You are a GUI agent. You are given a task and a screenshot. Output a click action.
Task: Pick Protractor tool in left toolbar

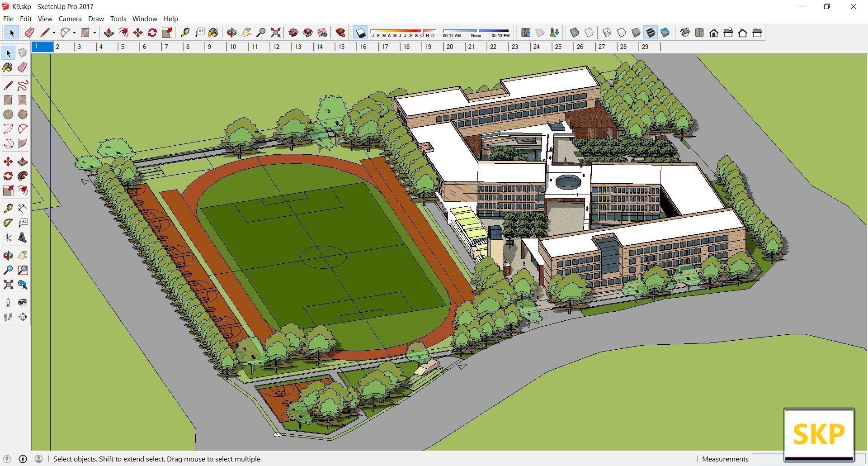[8, 223]
